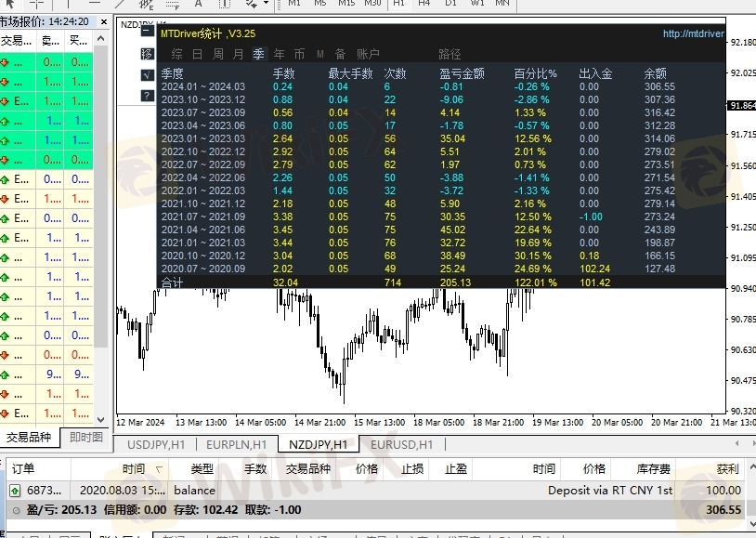Click the balance order row icon
756x538 pixels.
click(16, 490)
